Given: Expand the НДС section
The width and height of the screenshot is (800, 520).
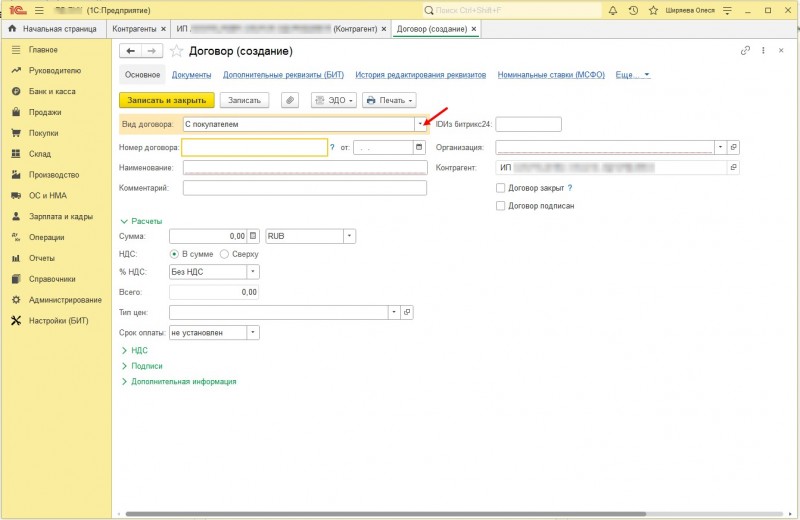Looking at the screenshot, I should pos(135,350).
